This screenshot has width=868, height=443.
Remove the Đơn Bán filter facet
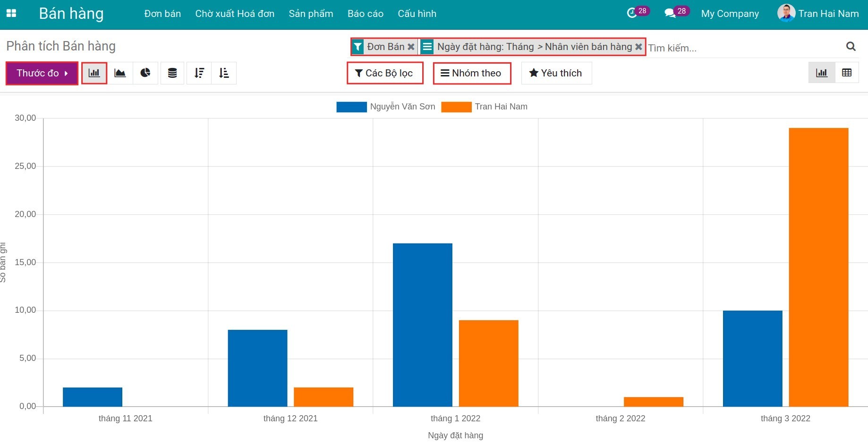[x=411, y=47]
